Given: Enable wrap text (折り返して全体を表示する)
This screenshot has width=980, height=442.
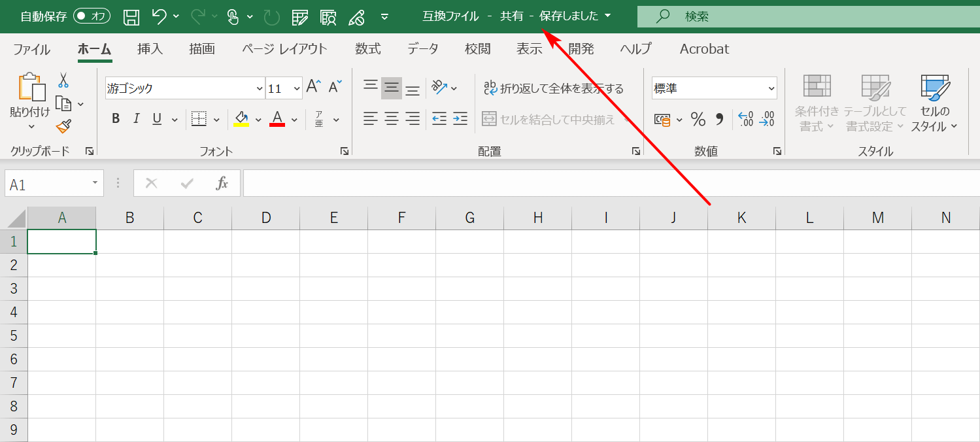Looking at the screenshot, I should 555,88.
